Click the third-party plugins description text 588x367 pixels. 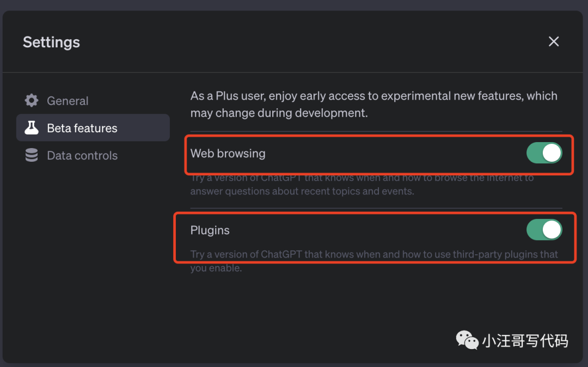tap(373, 255)
